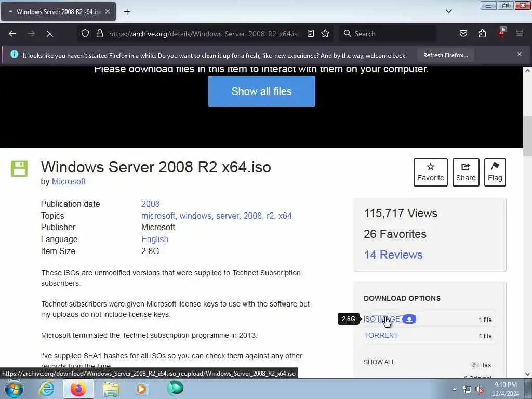
Task: Click the 115,717 Views text
Action: click(401, 214)
